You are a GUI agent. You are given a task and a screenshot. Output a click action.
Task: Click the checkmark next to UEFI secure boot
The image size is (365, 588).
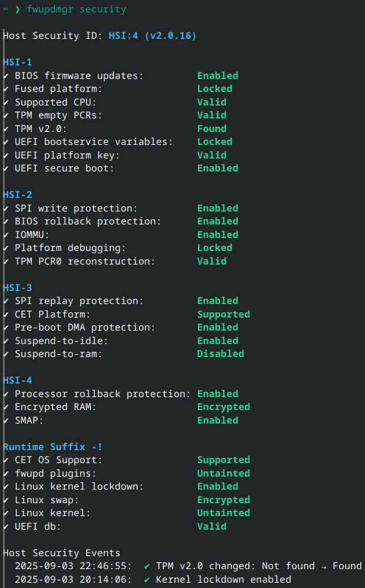(6, 169)
